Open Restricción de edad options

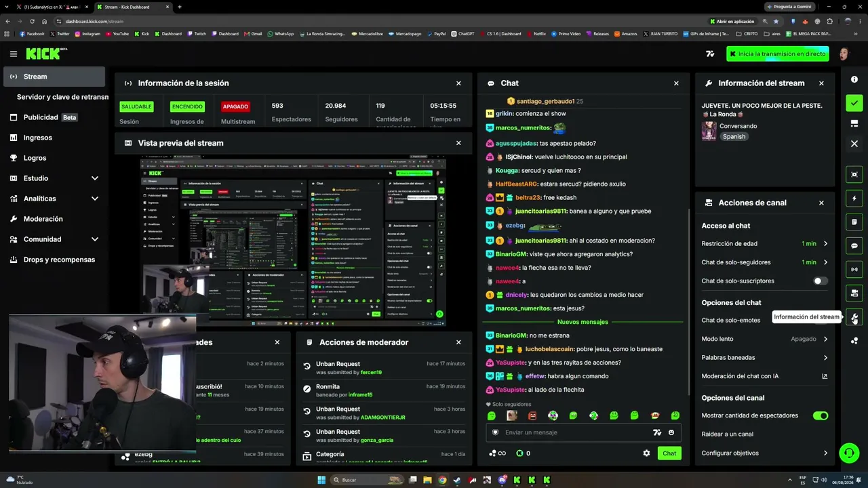[x=765, y=243]
